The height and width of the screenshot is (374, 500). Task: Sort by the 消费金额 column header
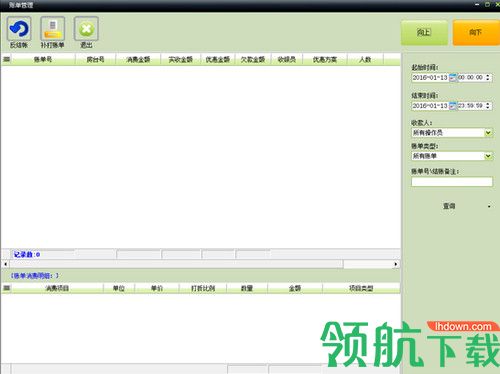point(138,59)
